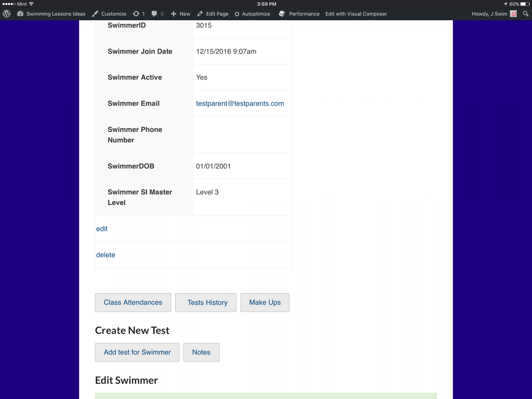This screenshot has height=399, width=532.
Task: Click the Swimmer SI Master Level label
Action: 140,197
